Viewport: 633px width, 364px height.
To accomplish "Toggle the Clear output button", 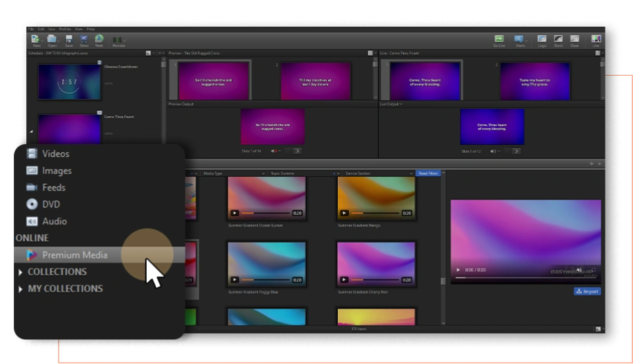I will click(574, 40).
